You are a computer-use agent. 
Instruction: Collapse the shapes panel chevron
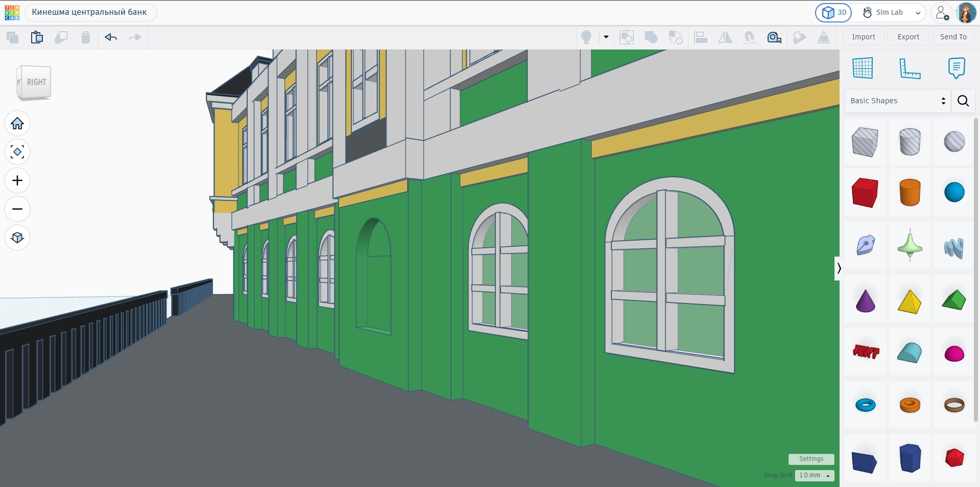pyautogui.click(x=838, y=268)
